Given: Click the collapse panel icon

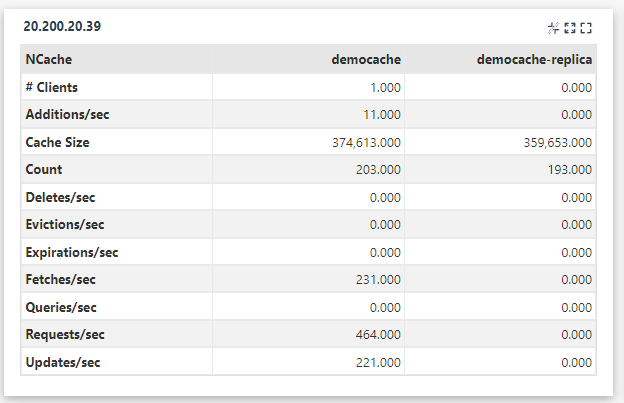Looking at the screenshot, I should click(554, 28).
